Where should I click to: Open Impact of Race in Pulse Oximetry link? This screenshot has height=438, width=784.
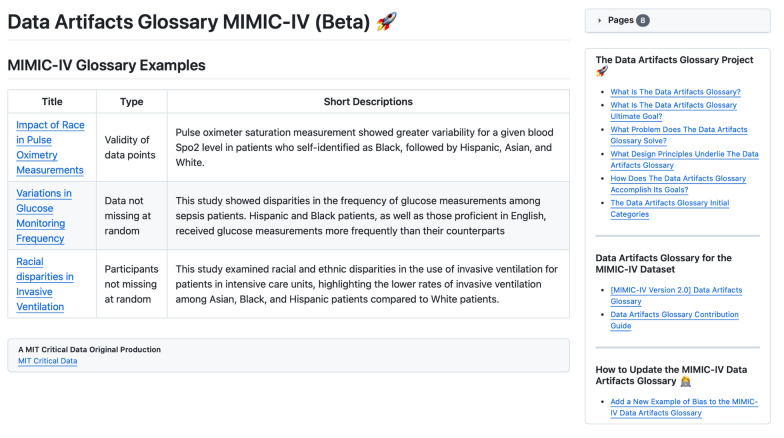pos(50,147)
